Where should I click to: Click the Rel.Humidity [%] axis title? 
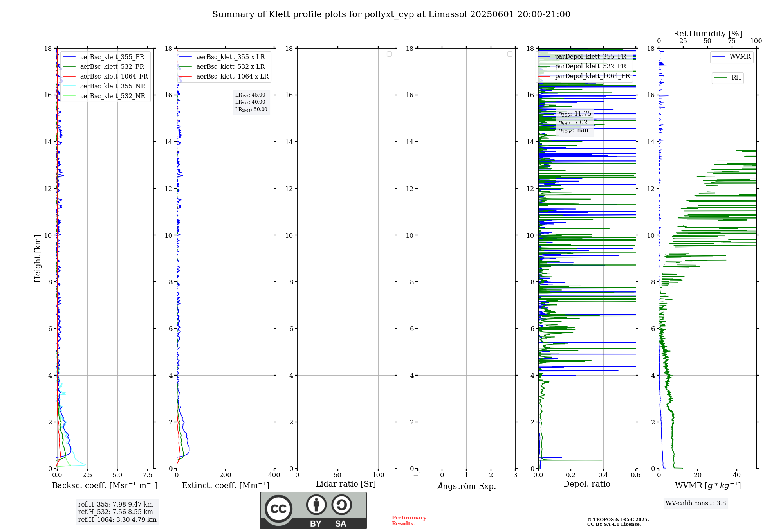click(x=708, y=34)
